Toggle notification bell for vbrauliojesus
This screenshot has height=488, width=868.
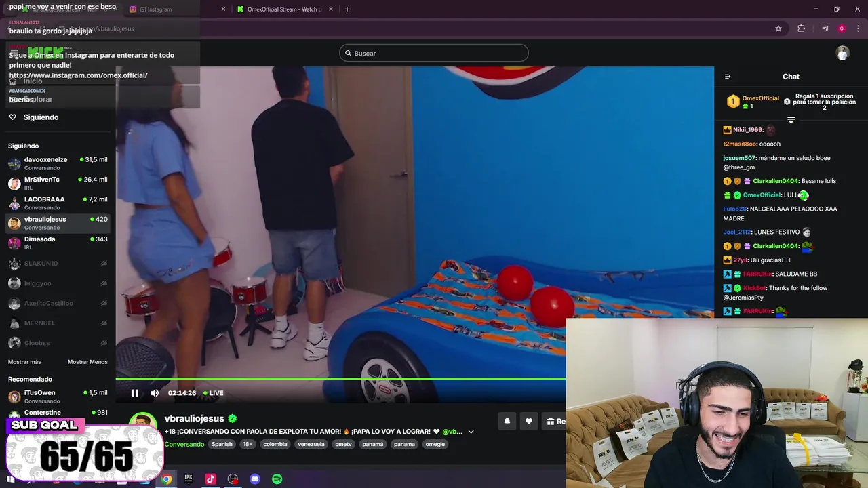[507, 421]
